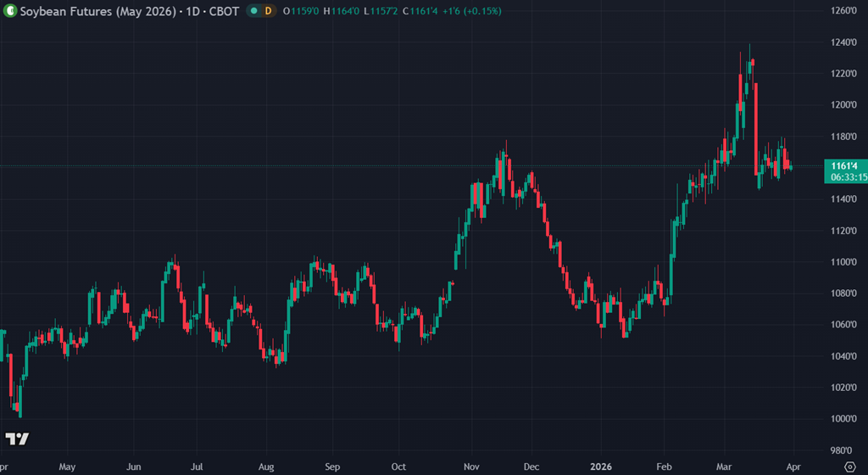Screen dimensions: 868x475
Task: Click the May label on time axis
Action: (x=68, y=467)
